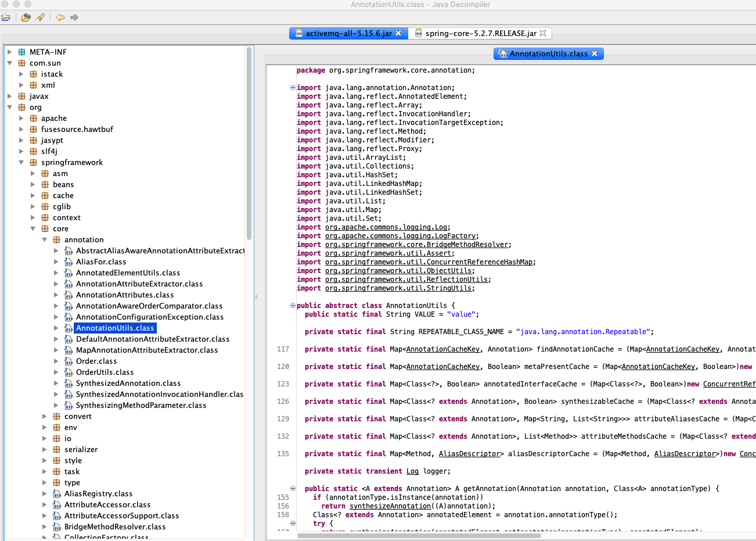Close the AnnotationUtils.class editor tab
Viewport: 756px width, 541px height.
click(595, 53)
